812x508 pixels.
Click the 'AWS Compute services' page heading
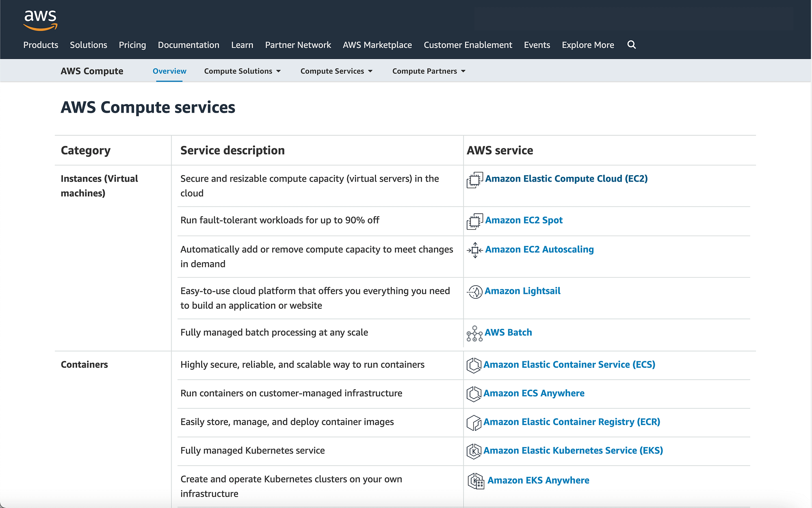tap(148, 107)
